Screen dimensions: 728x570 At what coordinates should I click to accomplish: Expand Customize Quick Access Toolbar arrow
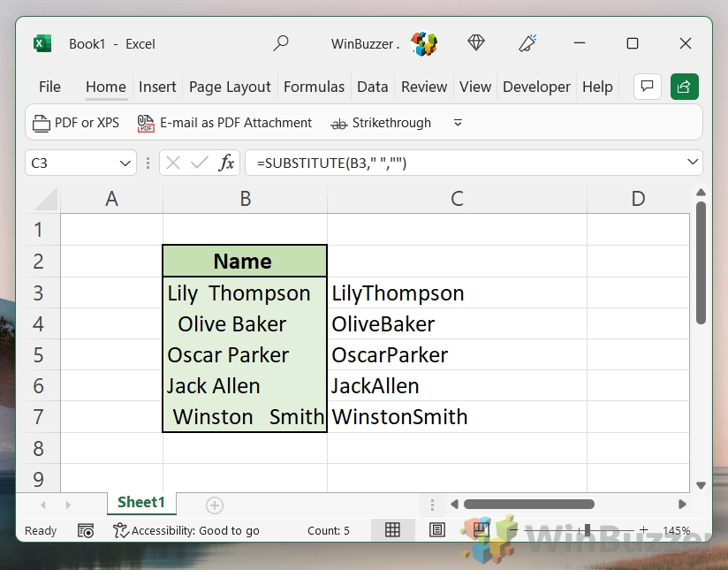pos(458,123)
